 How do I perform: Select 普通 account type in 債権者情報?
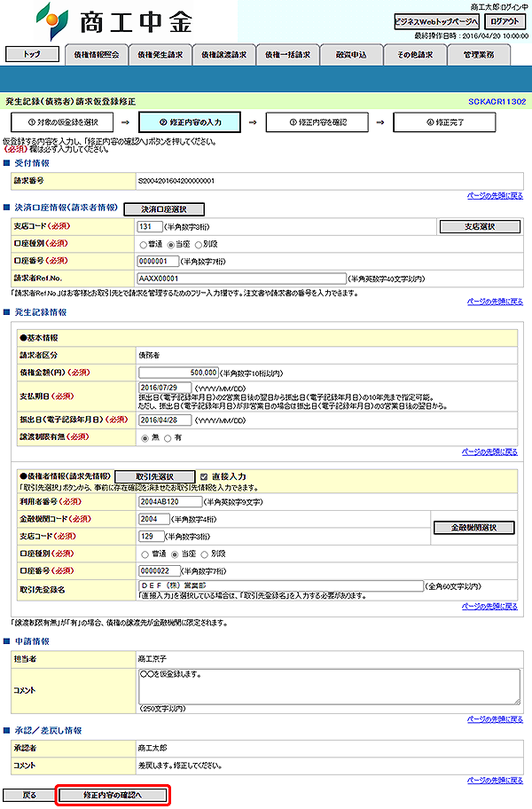tap(145, 554)
